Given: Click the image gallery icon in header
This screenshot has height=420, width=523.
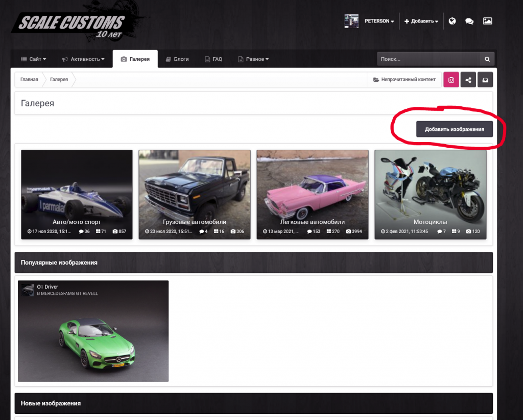Looking at the screenshot, I should tap(487, 21).
